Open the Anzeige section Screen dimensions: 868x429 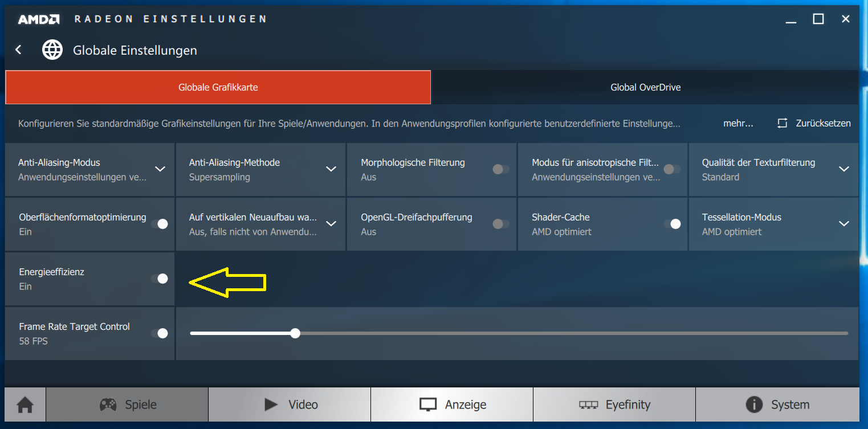point(452,405)
